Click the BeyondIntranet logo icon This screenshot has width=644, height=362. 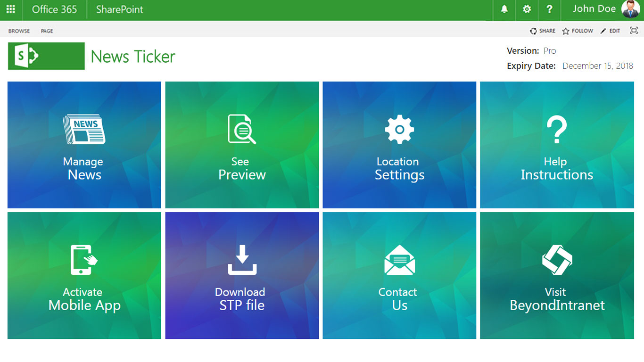click(x=557, y=260)
